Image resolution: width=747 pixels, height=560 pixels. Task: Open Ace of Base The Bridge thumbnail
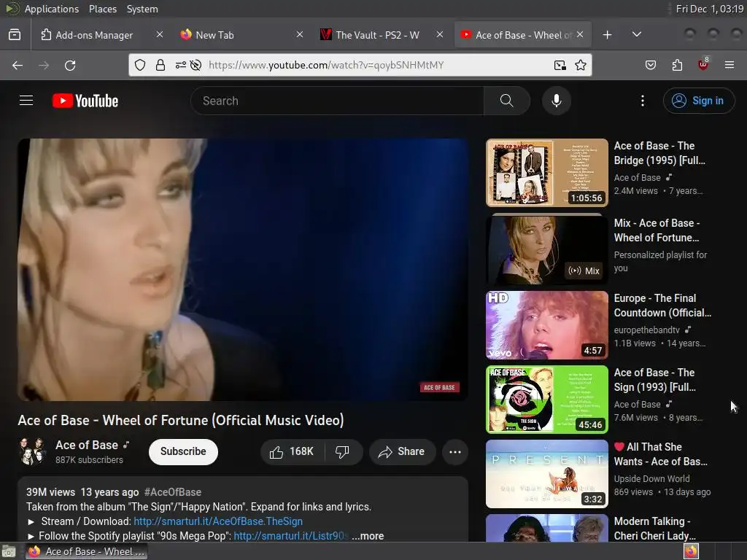click(547, 172)
